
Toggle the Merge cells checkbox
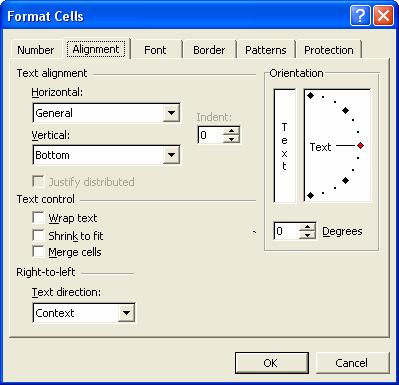[x=38, y=252]
